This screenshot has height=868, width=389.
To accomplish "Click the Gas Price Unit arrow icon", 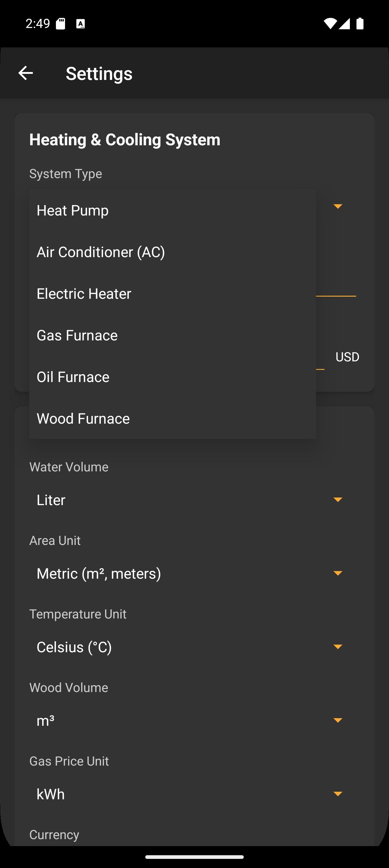I will pos(338,794).
